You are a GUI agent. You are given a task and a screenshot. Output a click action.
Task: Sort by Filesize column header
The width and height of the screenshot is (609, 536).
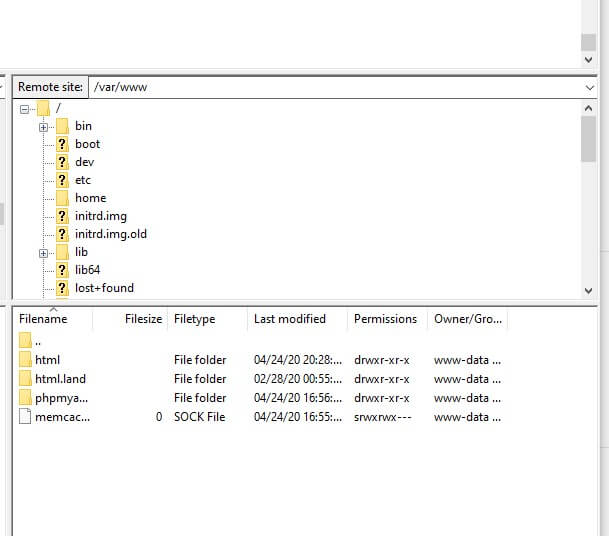130,319
